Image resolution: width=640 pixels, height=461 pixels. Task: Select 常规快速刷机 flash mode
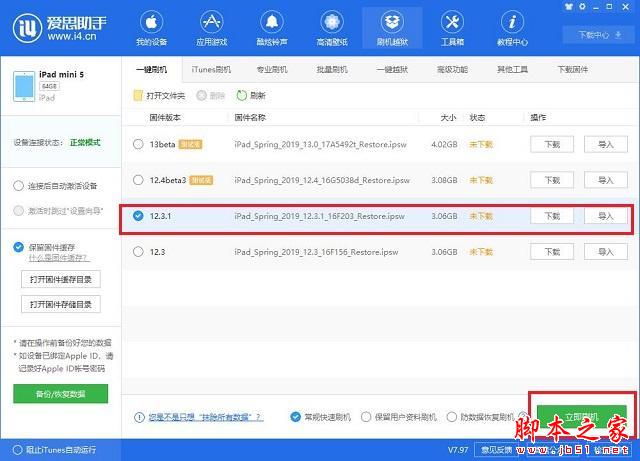296,417
